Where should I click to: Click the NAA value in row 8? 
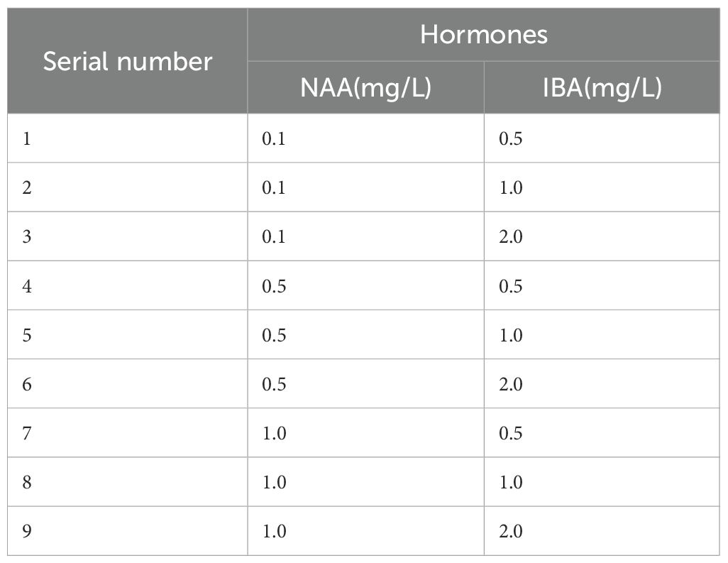[274, 482]
